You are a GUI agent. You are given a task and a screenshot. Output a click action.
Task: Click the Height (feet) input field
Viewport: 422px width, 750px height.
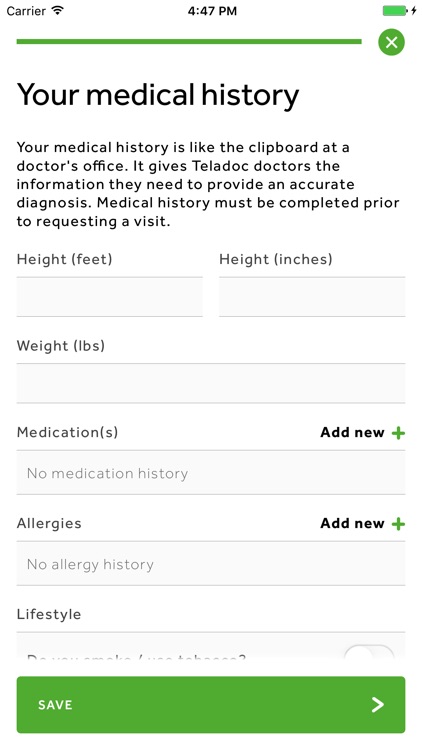(110, 297)
